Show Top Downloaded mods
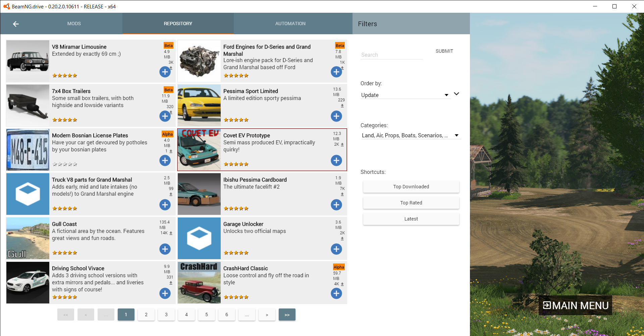The height and width of the screenshot is (336, 644). 411,187
